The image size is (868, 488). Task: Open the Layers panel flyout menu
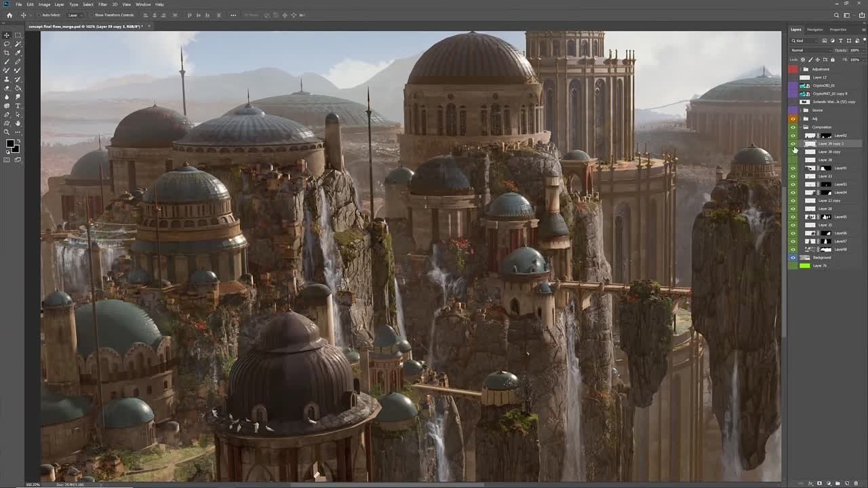[864, 30]
